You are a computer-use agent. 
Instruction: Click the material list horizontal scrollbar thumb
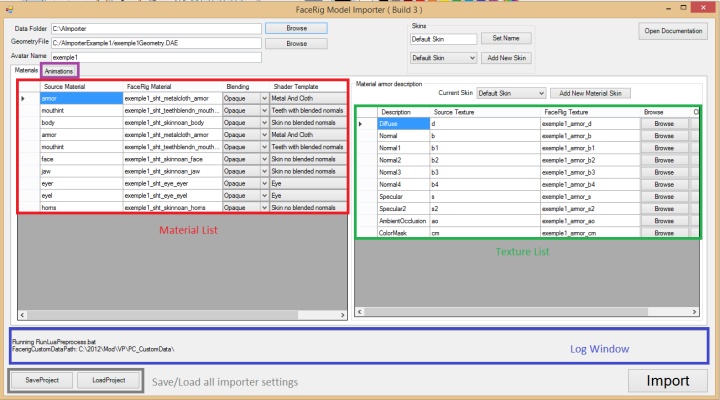click(163, 315)
